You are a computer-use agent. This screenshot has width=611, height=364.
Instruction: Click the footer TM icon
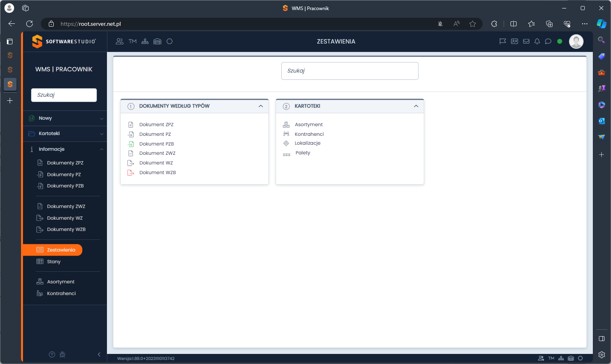pos(551,358)
